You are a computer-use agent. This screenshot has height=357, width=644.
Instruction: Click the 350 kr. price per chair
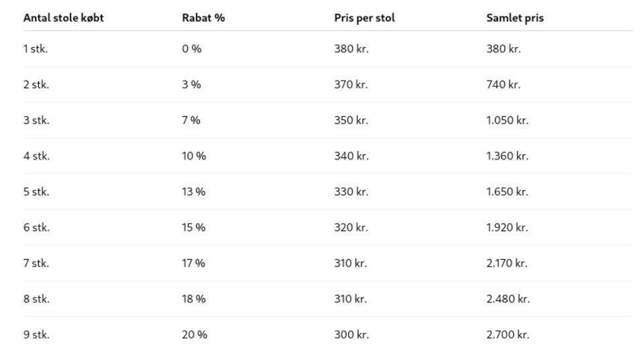(352, 120)
